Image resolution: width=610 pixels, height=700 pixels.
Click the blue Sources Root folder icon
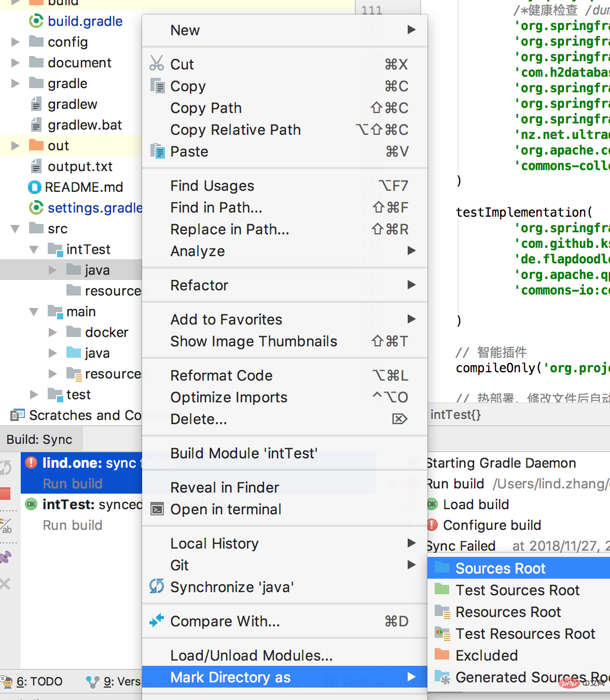442,567
